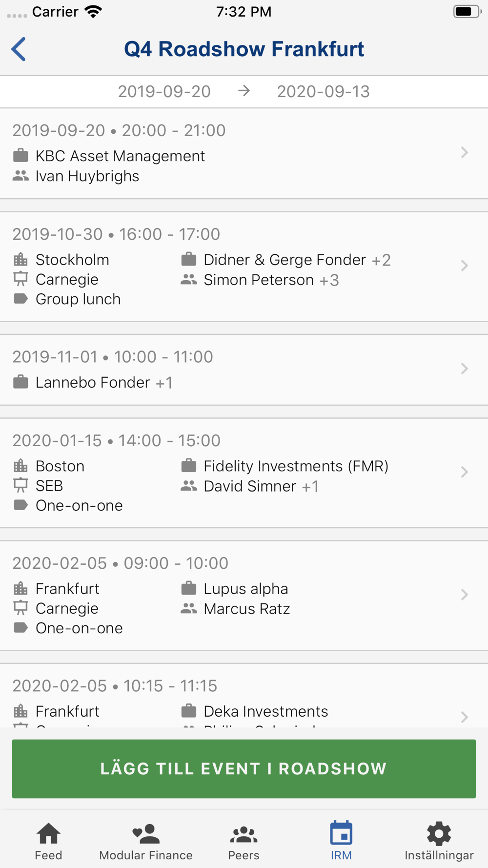Open the Deka Investments Frankfurt event
The width and height of the screenshot is (488, 868).
[x=244, y=696]
